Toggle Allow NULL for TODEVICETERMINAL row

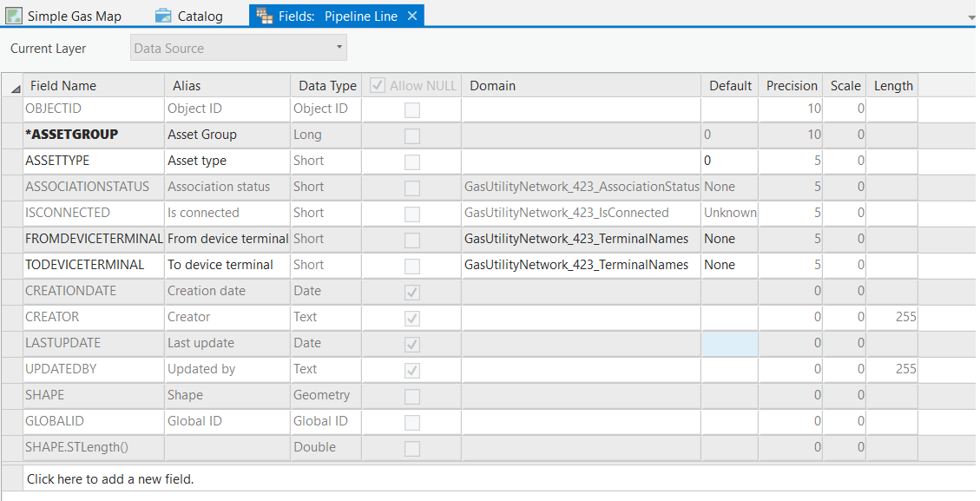411,267
